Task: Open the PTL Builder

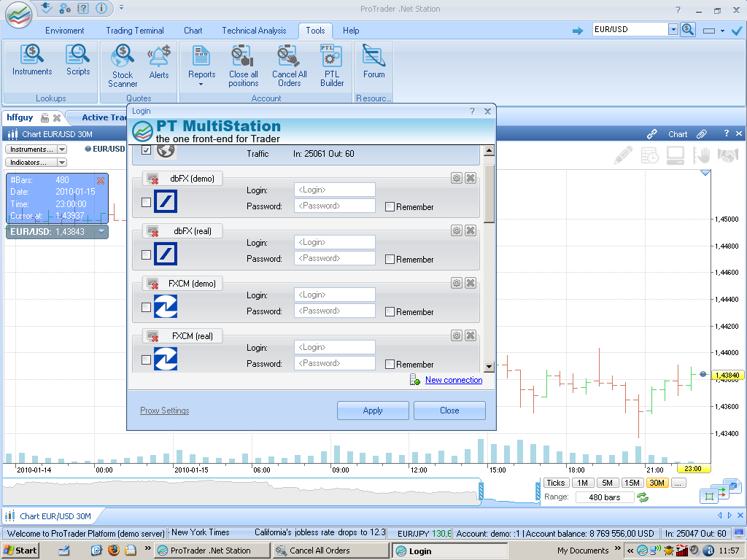Action: 332,66
